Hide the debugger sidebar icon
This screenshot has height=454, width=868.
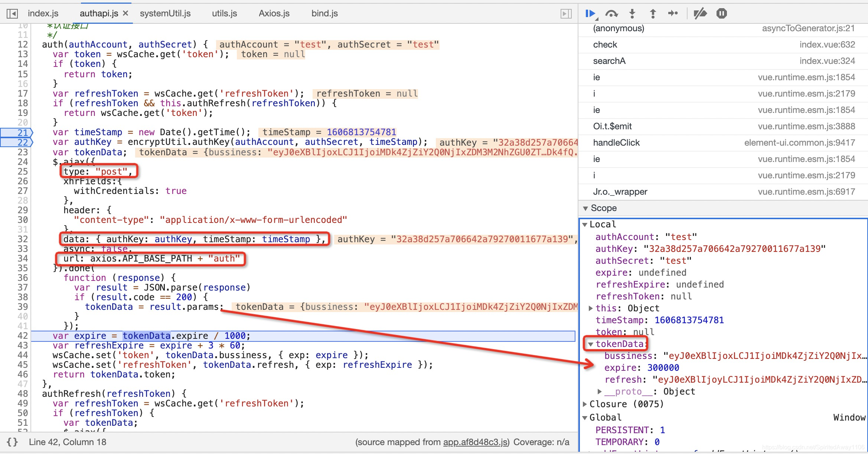pos(566,14)
